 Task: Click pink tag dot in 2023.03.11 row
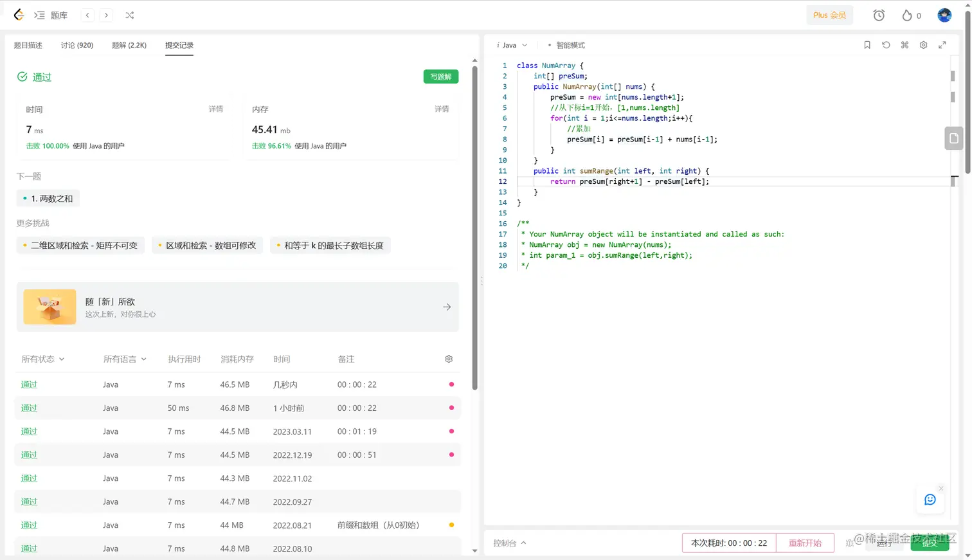point(451,431)
